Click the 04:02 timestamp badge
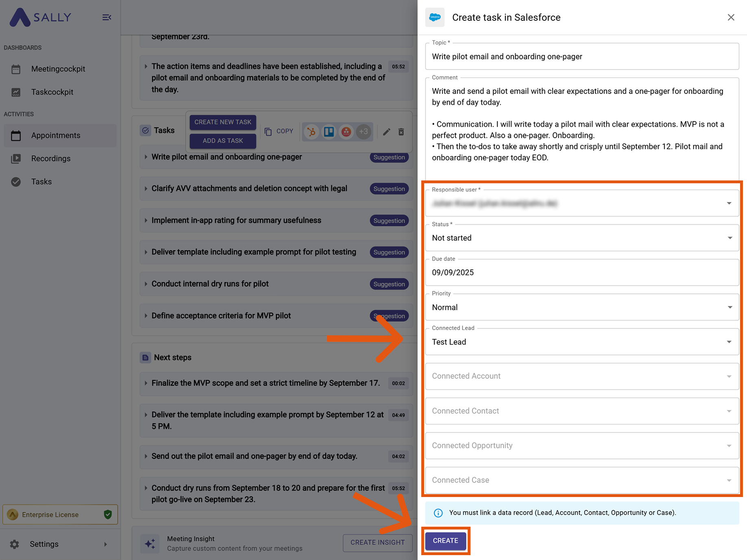Image resolution: width=747 pixels, height=560 pixels. 399,456
